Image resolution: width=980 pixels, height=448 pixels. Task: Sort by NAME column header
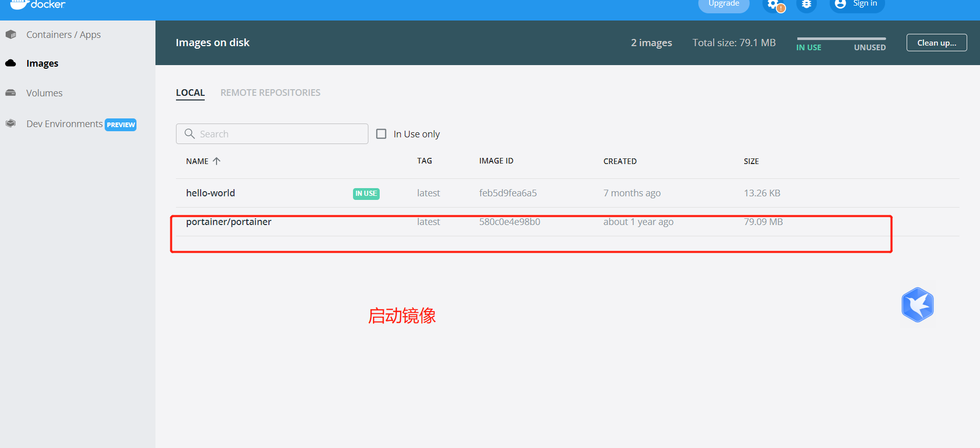coord(197,161)
